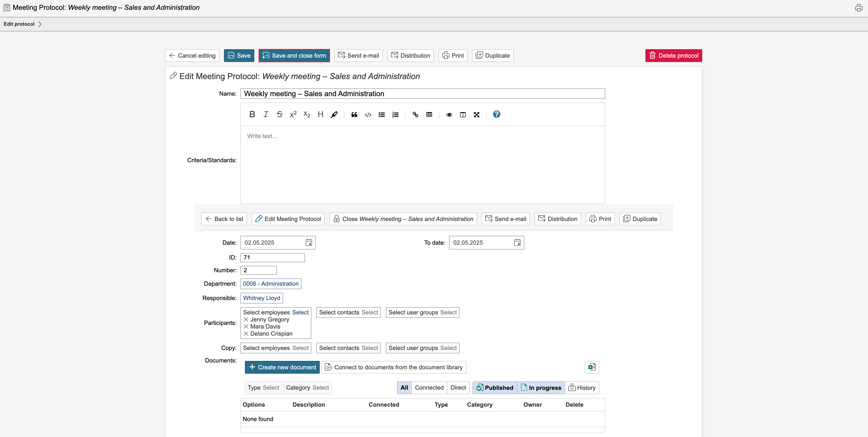Click the strikethrough formatting icon
This screenshot has width=868, height=437.
click(x=279, y=114)
